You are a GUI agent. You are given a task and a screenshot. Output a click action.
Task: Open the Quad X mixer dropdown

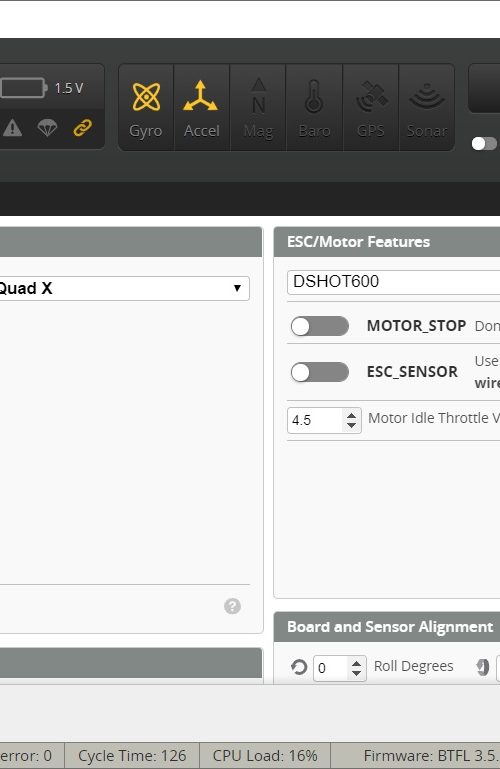pos(121,288)
